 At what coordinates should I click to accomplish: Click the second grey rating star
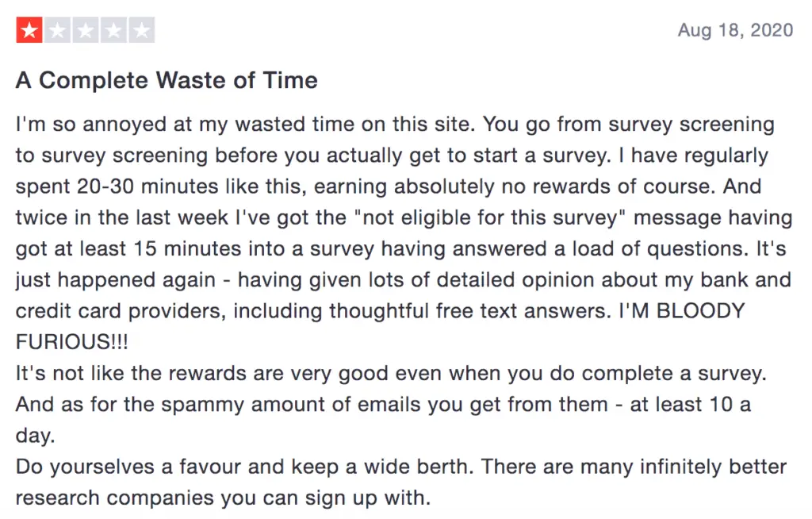click(x=57, y=30)
